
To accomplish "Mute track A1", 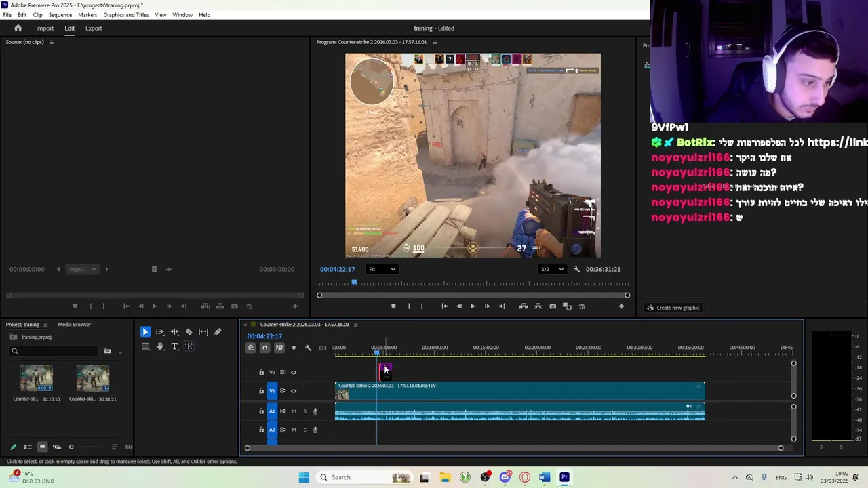I will click(x=294, y=411).
